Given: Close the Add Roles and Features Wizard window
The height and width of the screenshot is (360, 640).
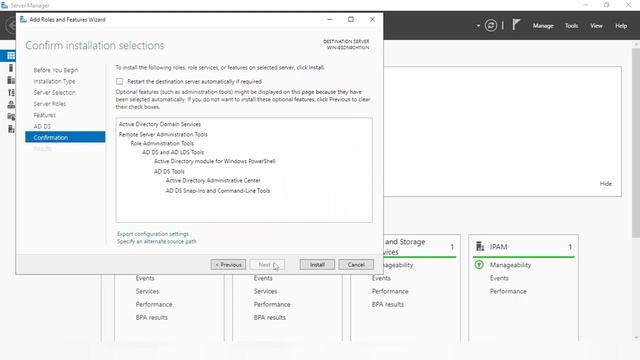Looking at the screenshot, I should tap(372, 19).
